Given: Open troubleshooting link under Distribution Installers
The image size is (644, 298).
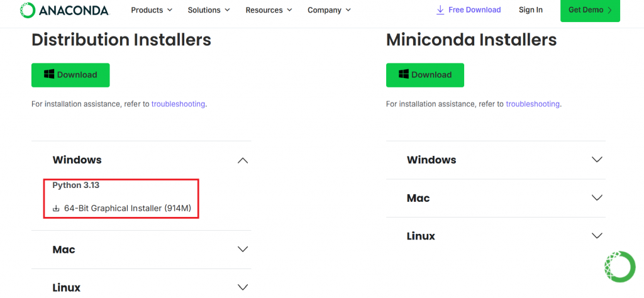Looking at the screenshot, I should coord(178,104).
